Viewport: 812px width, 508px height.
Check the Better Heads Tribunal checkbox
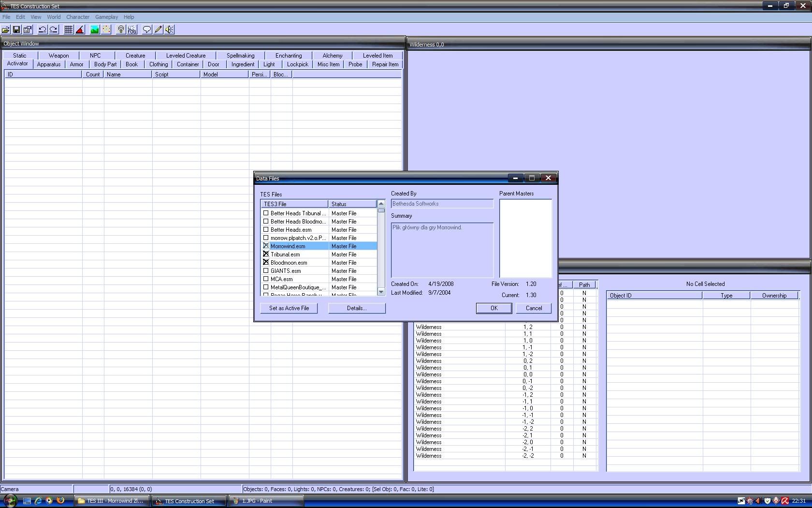pyautogui.click(x=266, y=213)
